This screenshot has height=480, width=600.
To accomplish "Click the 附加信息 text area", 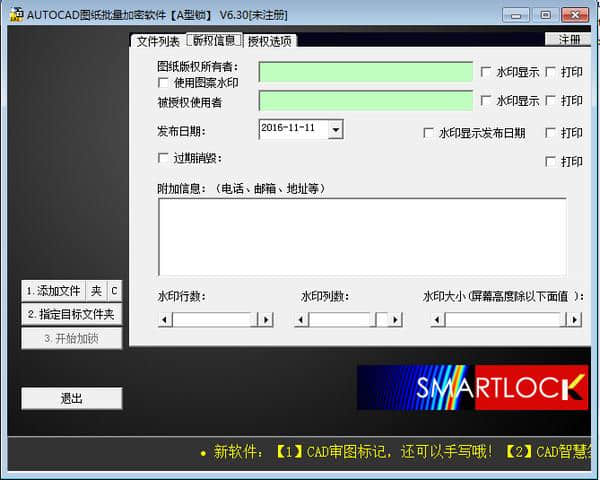I will (362, 237).
